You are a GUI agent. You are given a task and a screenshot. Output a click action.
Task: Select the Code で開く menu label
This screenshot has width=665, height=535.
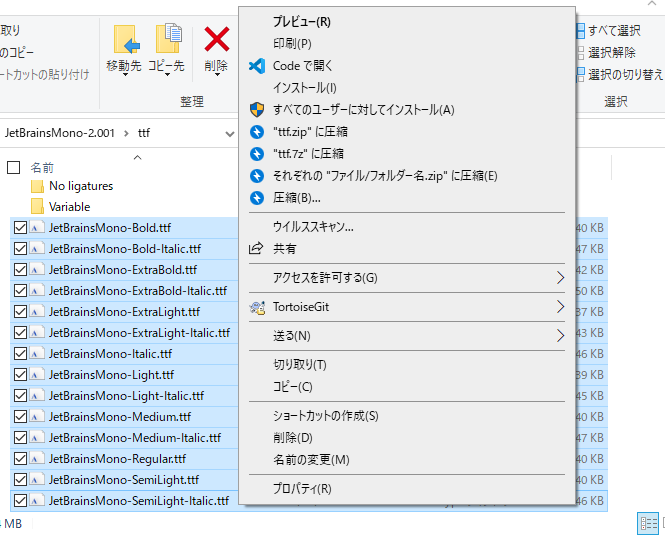[303, 66]
